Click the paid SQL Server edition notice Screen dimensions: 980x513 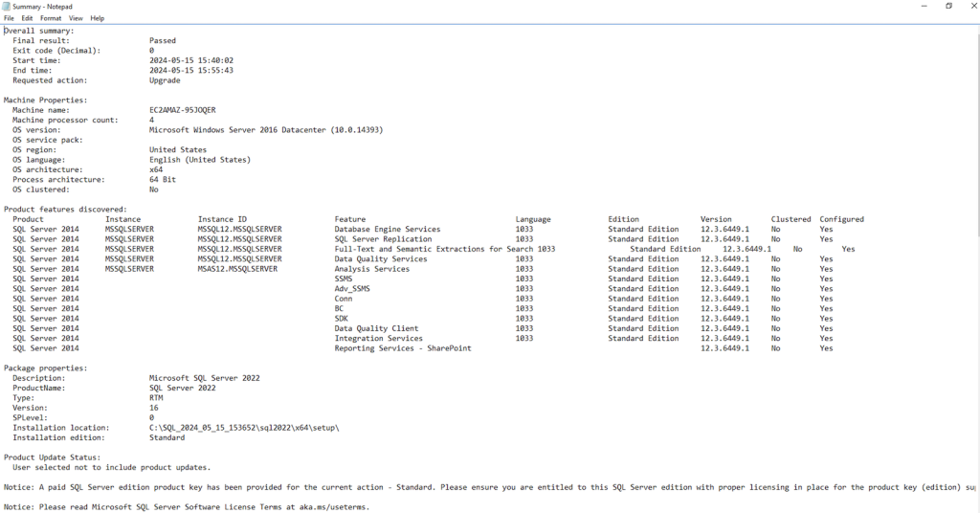click(490, 487)
